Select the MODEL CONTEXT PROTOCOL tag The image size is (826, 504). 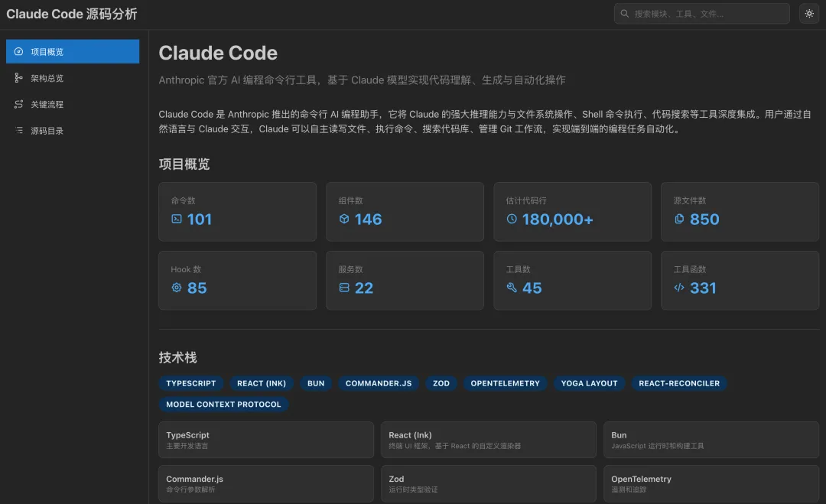[x=223, y=404]
